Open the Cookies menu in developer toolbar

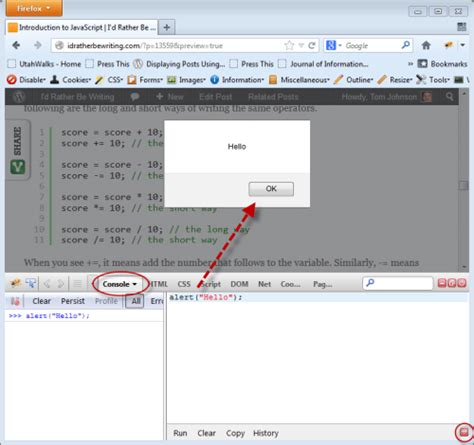click(x=70, y=80)
